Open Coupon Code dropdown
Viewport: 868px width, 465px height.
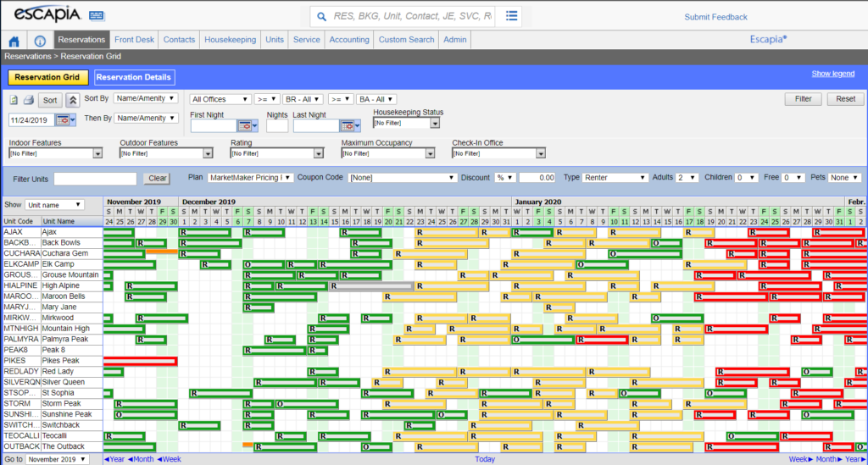pyautogui.click(x=403, y=178)
